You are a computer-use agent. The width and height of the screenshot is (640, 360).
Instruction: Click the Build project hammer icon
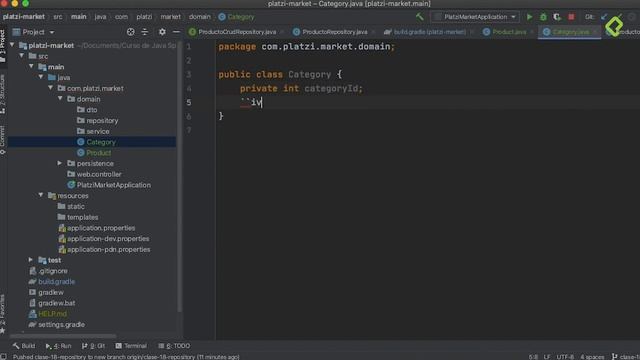tap(420, 17)
